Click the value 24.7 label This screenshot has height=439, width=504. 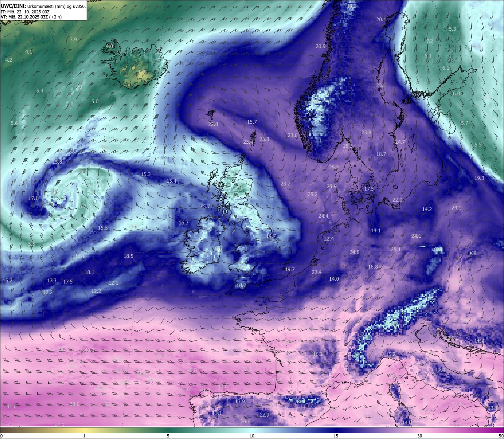click(x=400, y=142)
